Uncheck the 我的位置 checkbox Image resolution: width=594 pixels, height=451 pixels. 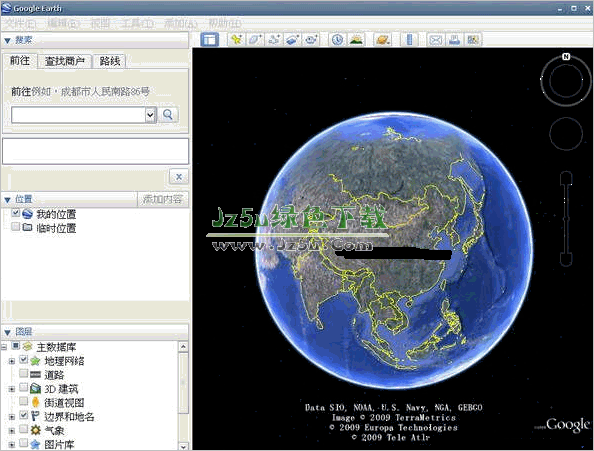[16, 213]
